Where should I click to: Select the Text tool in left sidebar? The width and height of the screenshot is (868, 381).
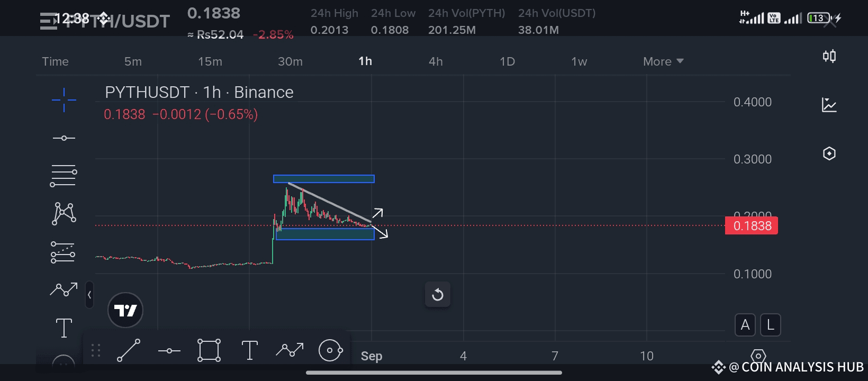64,328
